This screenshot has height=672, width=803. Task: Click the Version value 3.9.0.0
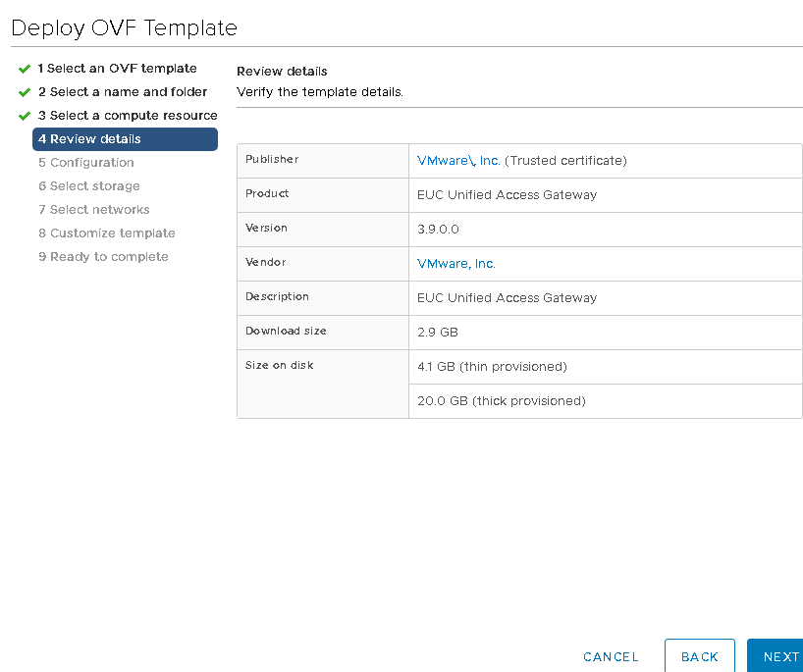pyautogui.click(x=438, y=229)
